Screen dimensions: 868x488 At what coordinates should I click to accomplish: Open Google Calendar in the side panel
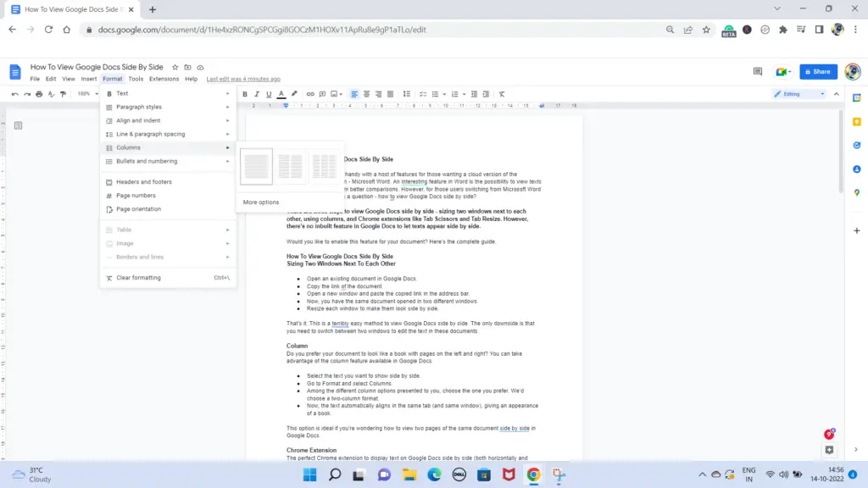pos(857,98)
